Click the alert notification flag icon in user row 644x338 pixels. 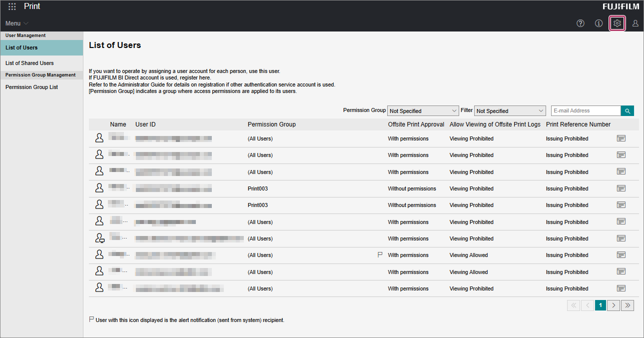coord(380,255)
